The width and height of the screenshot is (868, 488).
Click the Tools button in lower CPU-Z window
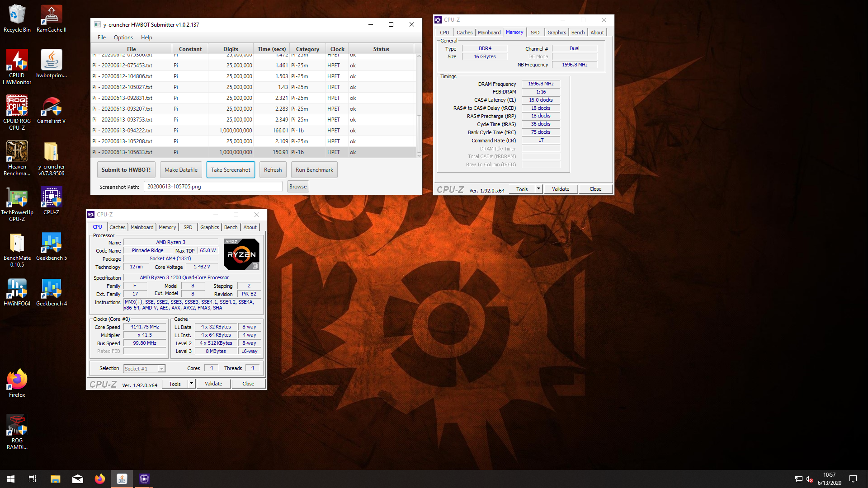coord(175,384)
